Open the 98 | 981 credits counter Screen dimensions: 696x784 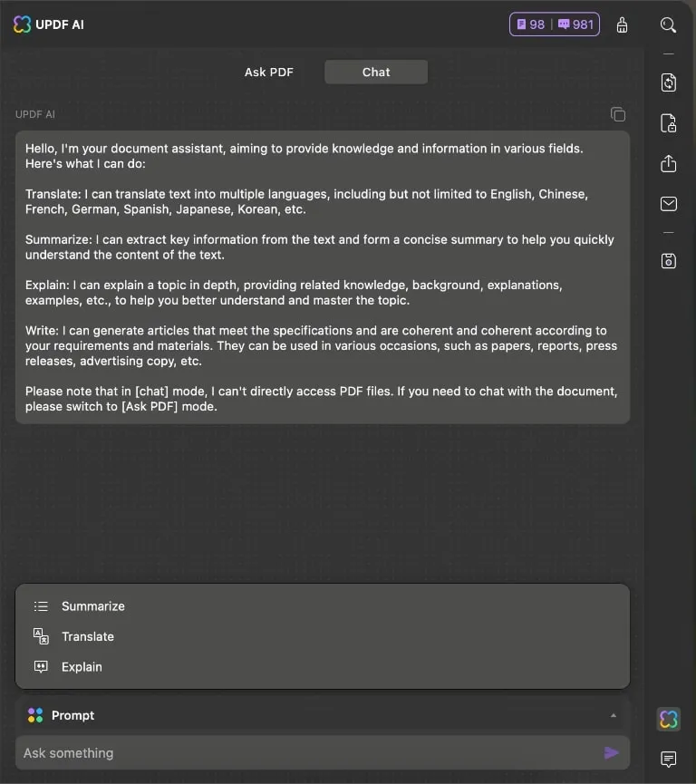pos(555,24)
